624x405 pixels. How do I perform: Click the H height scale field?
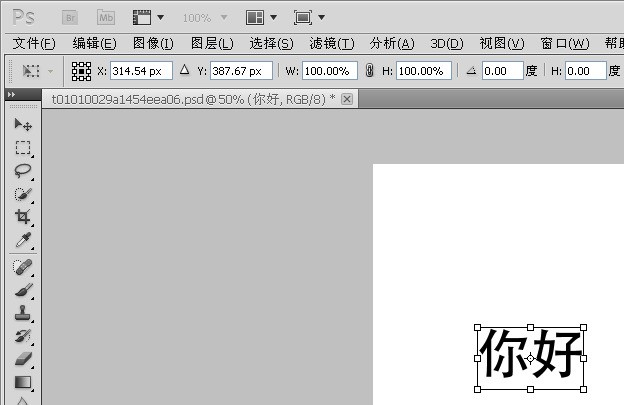click(424, 71)
